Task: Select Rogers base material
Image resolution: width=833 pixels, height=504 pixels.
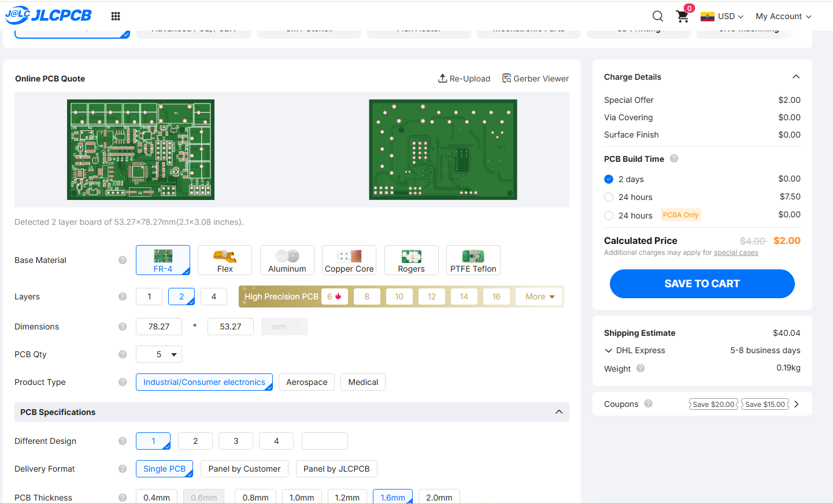Action: click(x=412, y=260)
